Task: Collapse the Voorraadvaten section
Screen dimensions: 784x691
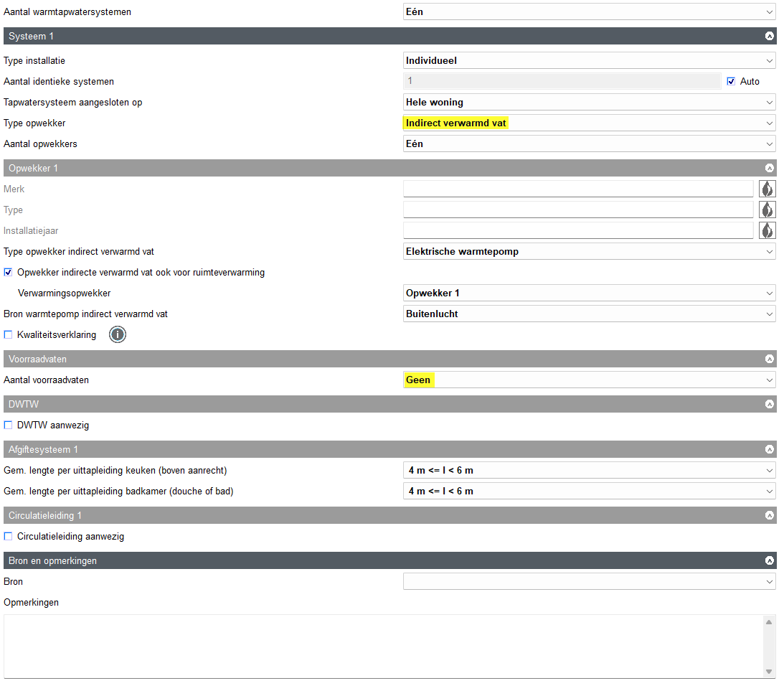Action: [x=770, y=359]
